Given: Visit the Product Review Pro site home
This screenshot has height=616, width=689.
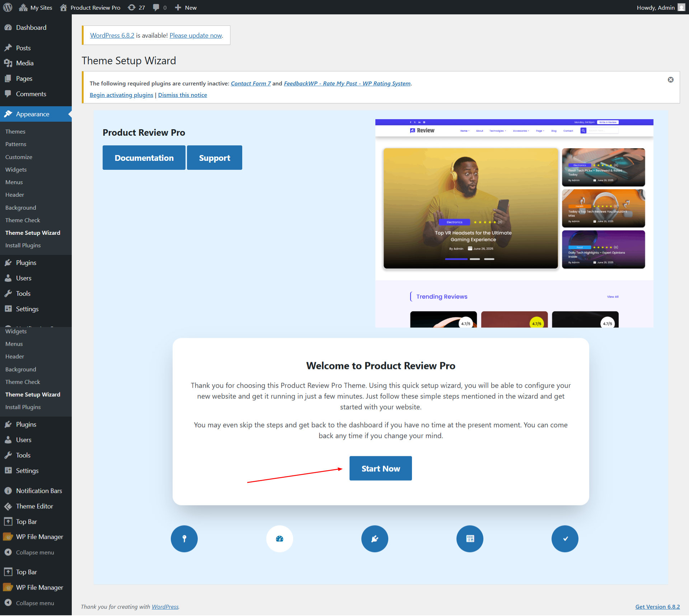Looking at the screenshot, I should [x=90, y=8].
